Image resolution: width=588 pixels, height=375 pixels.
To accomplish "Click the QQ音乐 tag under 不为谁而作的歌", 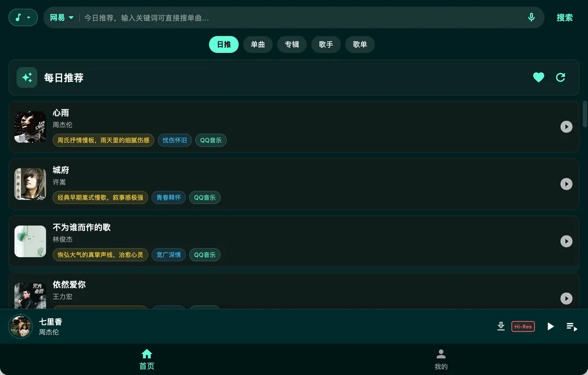I will pos(205,255).
